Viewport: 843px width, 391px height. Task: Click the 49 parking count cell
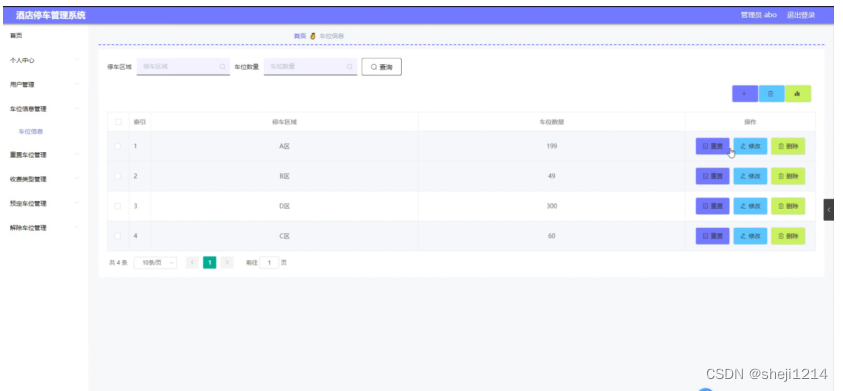pyautogui.click(x=552, y=176)
